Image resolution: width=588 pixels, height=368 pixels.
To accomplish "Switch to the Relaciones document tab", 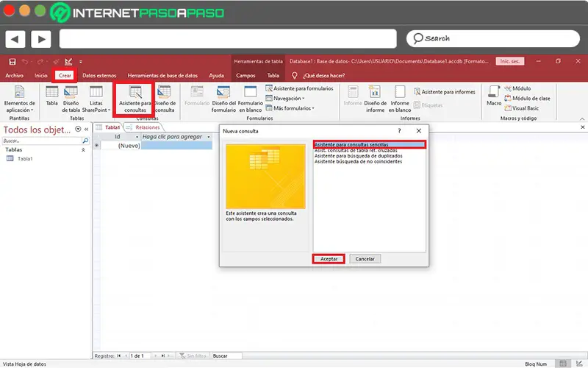I will 143,127.
